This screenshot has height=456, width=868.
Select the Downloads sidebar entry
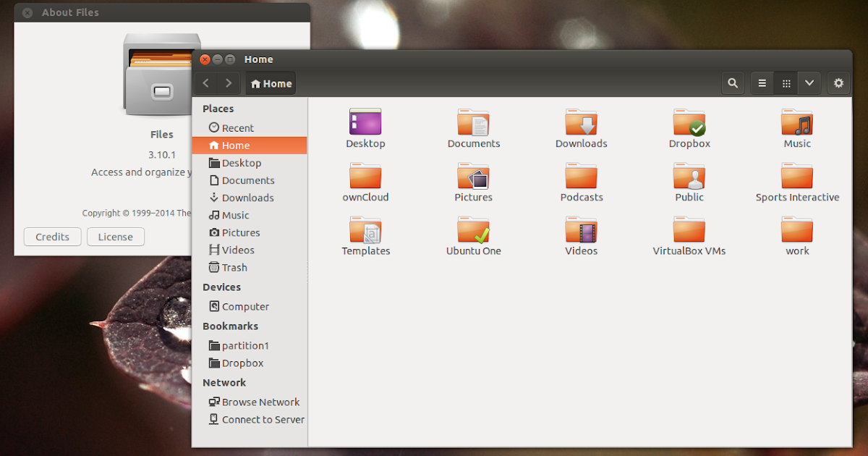(243, 198)
